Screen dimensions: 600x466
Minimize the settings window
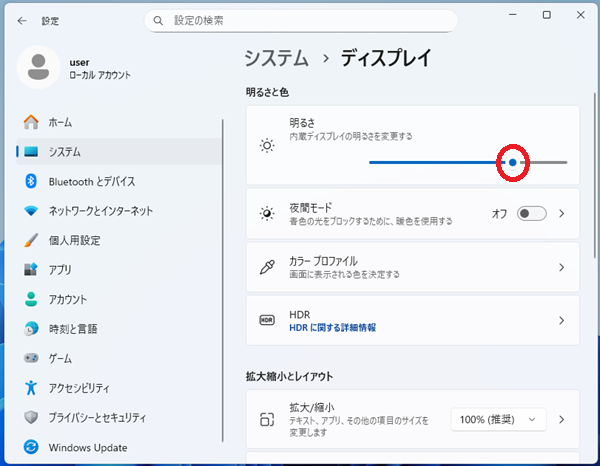[513, 15]
